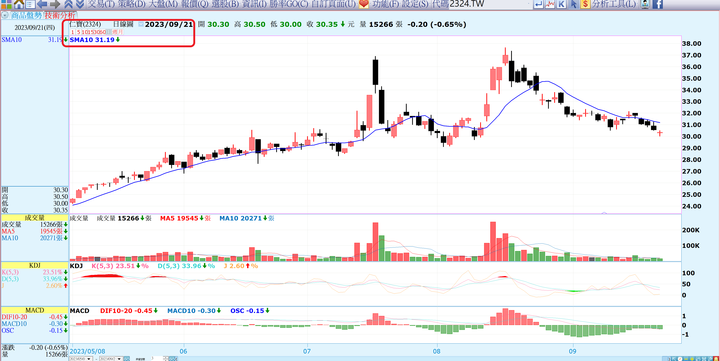Open the chart type dropdown next to 日線圖
The height and width of the screenshot is (361, 720).
point(141,24)
